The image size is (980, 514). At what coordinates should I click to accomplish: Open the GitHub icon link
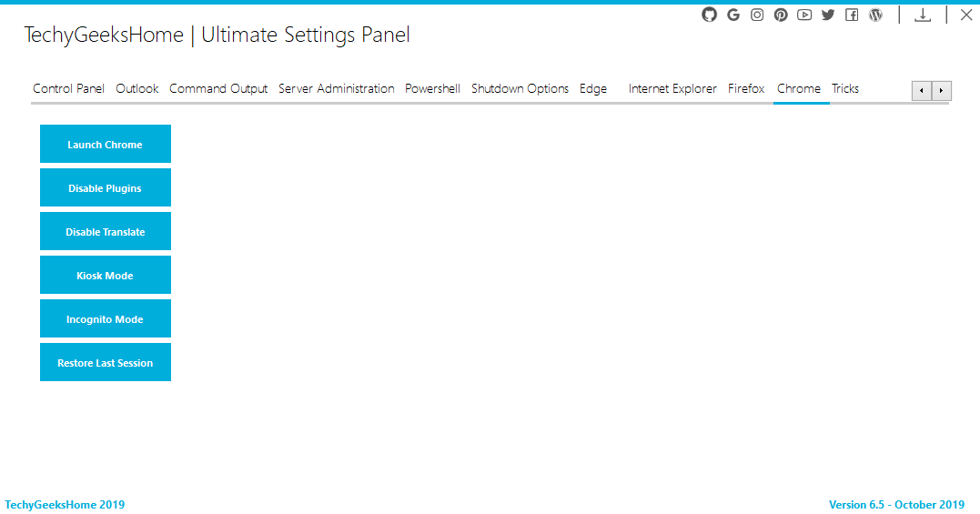click(x=709, y=15)
